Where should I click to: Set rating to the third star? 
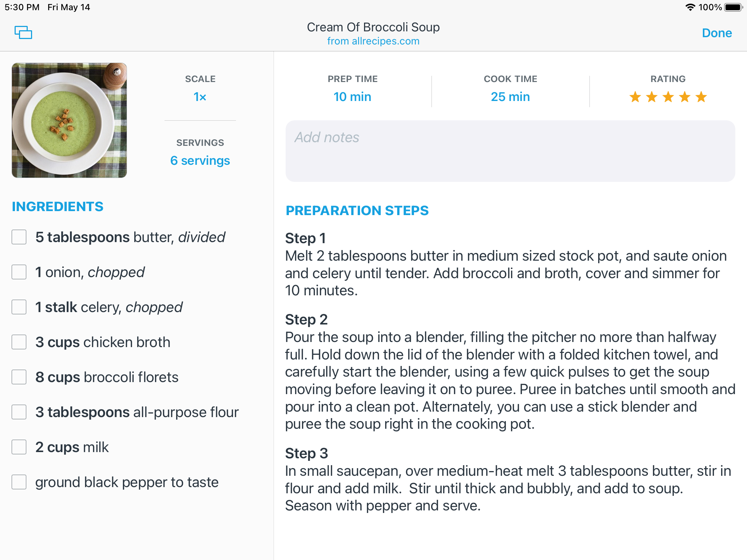pyautogui.click(x=668, y=97)
